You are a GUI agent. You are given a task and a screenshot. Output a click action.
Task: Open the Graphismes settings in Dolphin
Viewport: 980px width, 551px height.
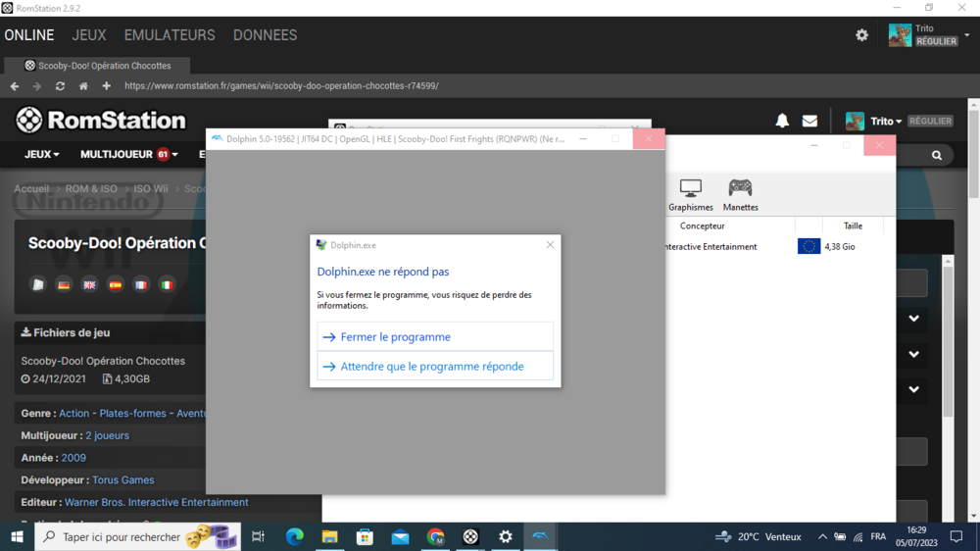pyautogui.click(x=690, y=194)
